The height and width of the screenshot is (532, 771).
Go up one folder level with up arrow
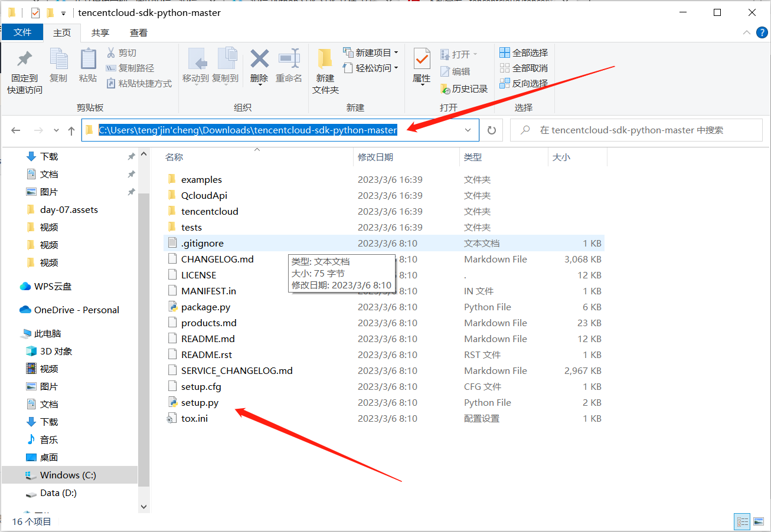coord(71,130)
